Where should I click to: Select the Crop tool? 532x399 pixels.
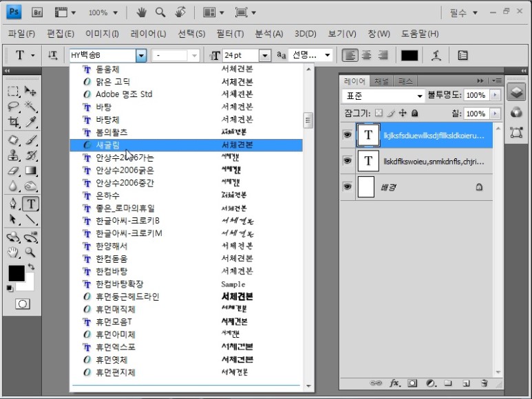pos(13,122)
